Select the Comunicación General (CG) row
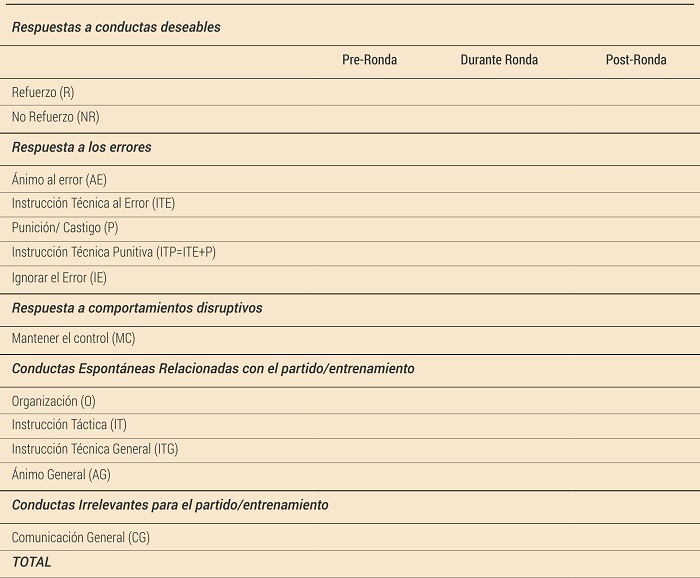This screenshot has width=700, height=578. pyautogui.click(x=80, y=537)
